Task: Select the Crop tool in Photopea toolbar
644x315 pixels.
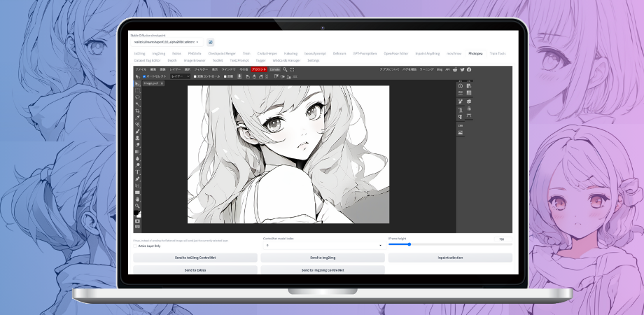Action: [x=137, y=111]
